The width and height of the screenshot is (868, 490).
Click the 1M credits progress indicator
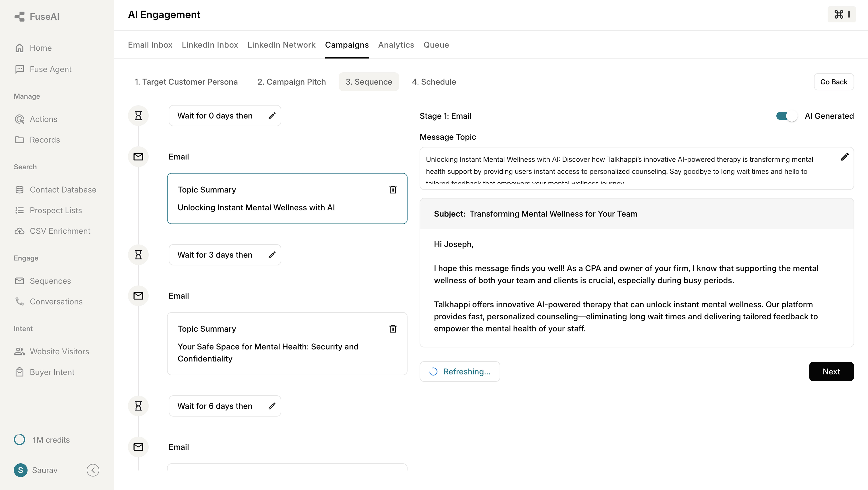[20, 439]
